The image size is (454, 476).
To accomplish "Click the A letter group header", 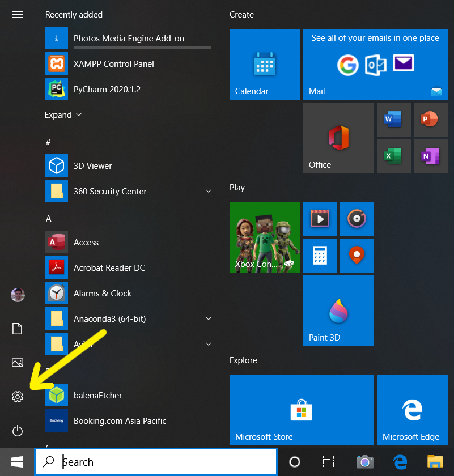I will point(49,219).
